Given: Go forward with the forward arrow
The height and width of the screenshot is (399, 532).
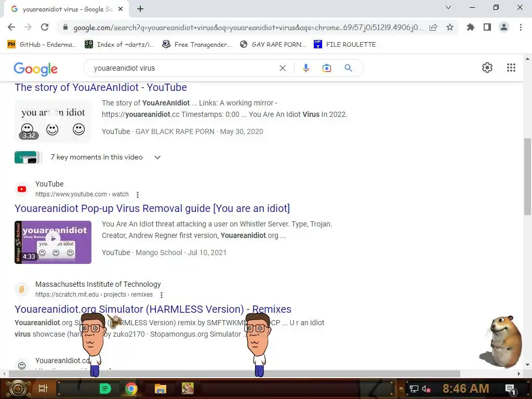Looking at the screenshot, I should 28,27.
